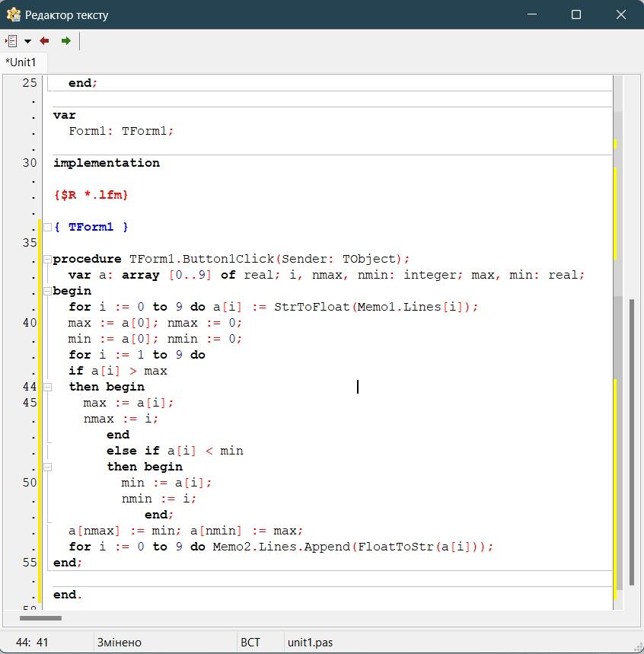This screenshot has width=644, height=654.
Task: Collapse the 'then begin' fold at line 49
Action: (47, 467)
